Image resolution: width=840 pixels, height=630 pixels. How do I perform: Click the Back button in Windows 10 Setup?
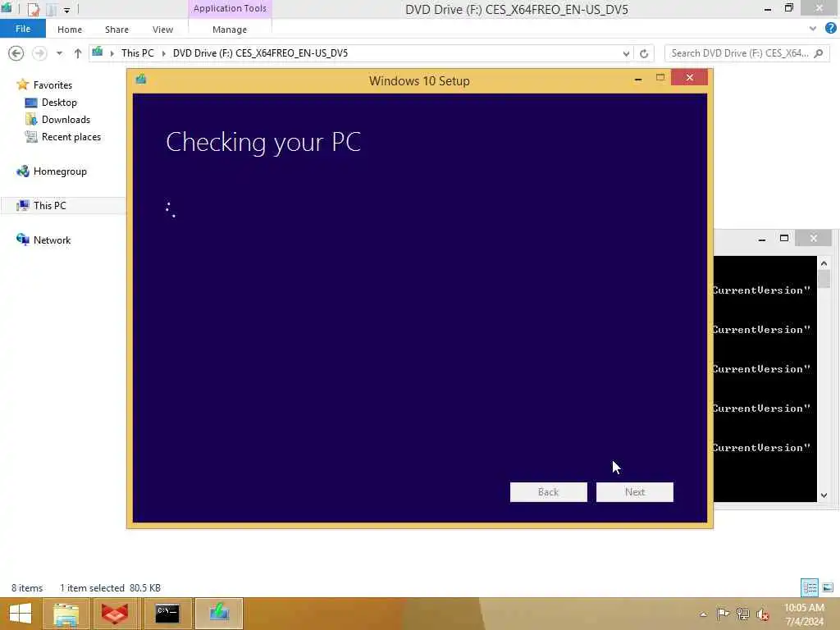(548, 492)
